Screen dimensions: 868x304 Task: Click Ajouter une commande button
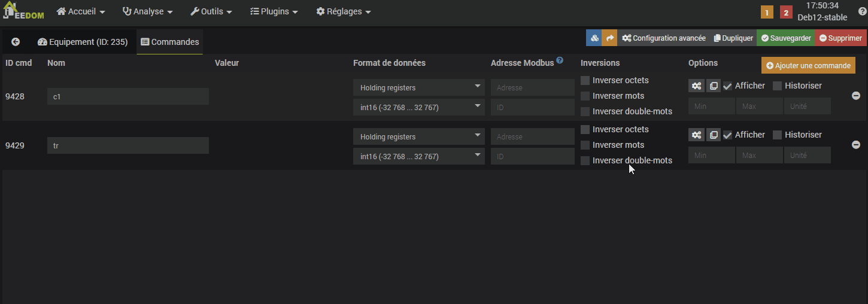[808, 65]
